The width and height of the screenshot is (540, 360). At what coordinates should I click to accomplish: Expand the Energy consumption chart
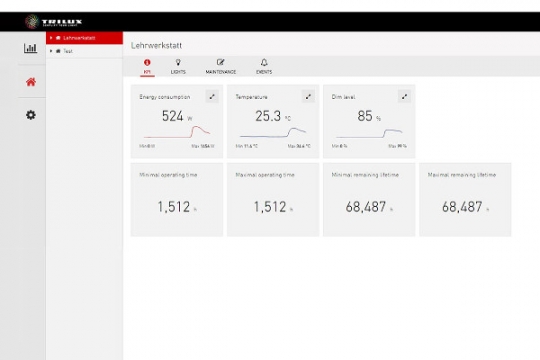212,96
